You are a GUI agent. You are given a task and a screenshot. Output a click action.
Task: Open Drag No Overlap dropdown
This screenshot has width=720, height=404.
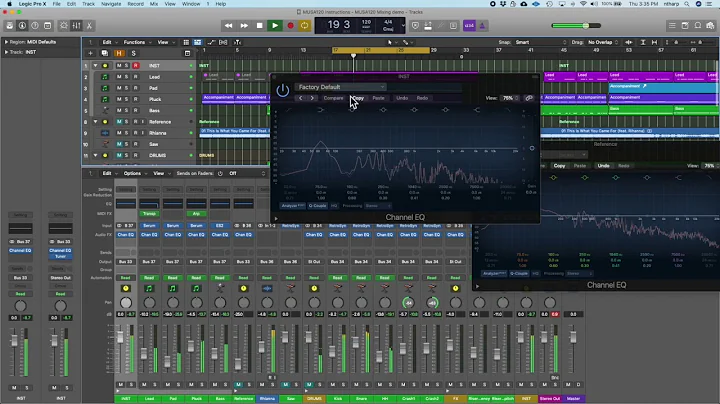coord(603,42)
